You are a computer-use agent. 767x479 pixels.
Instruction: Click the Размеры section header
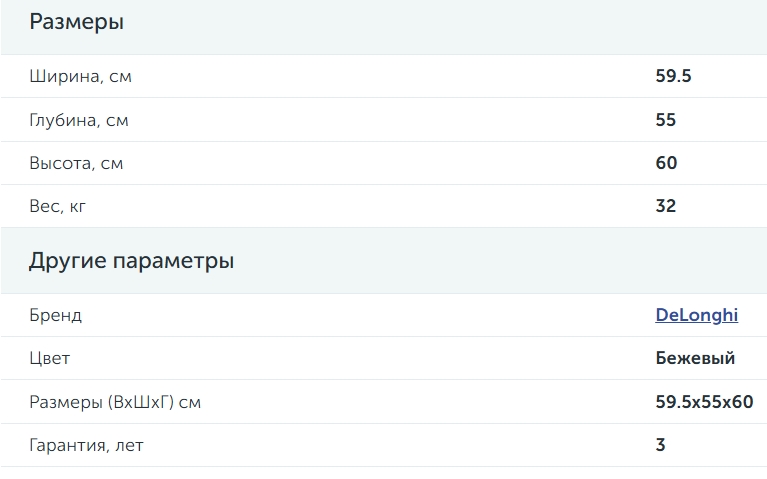tap(77, 23)
